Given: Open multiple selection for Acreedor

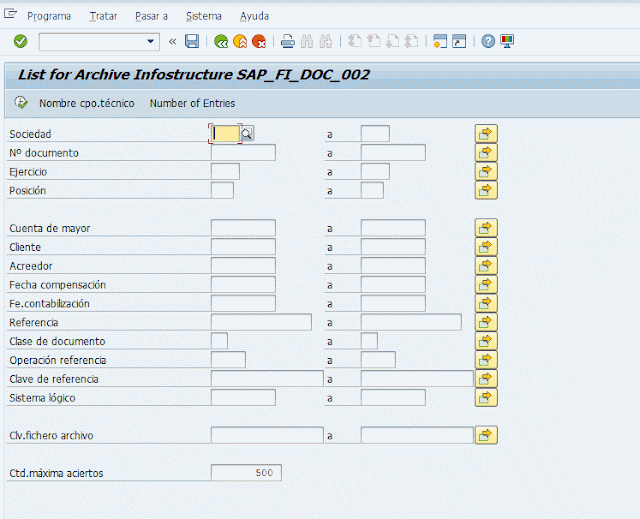Looking at the screenshot, I should click(486, 266).
